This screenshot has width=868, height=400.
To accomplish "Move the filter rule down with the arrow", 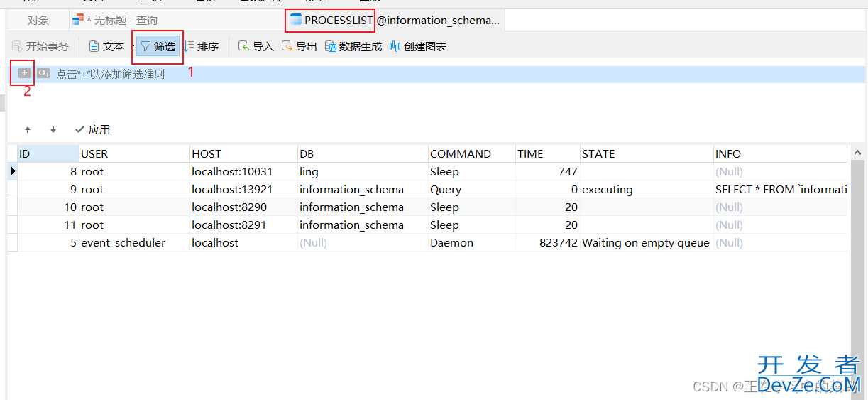I will (x=53, y=130).
